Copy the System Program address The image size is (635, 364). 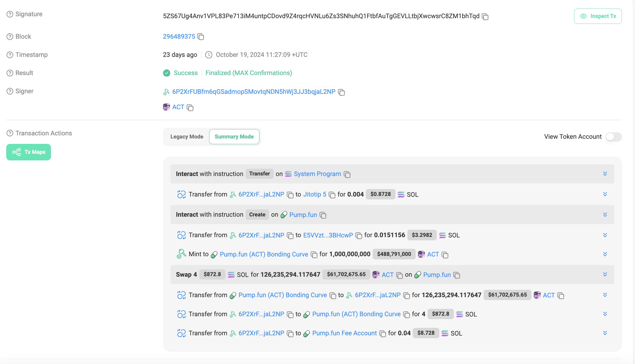coord(347,174)
